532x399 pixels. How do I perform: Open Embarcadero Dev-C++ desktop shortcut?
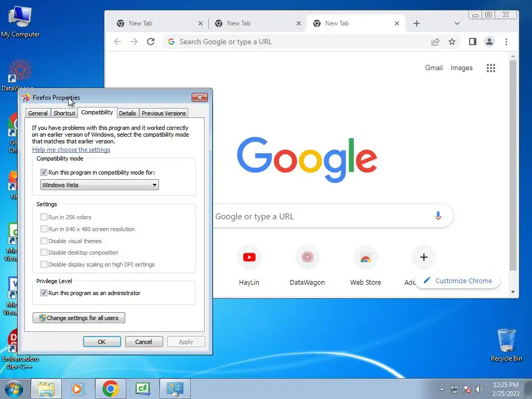click(x=20, y=350)
